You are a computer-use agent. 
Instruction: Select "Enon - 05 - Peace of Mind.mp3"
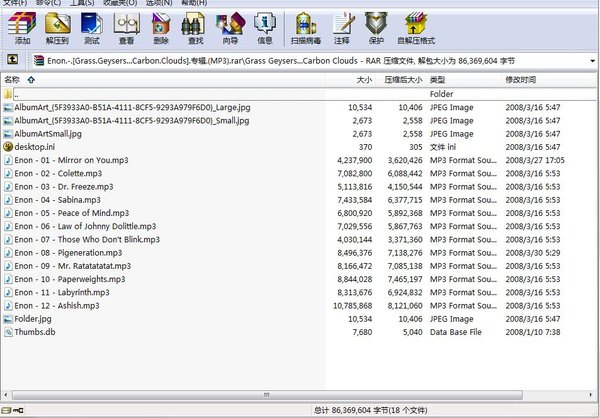(72, 213)
